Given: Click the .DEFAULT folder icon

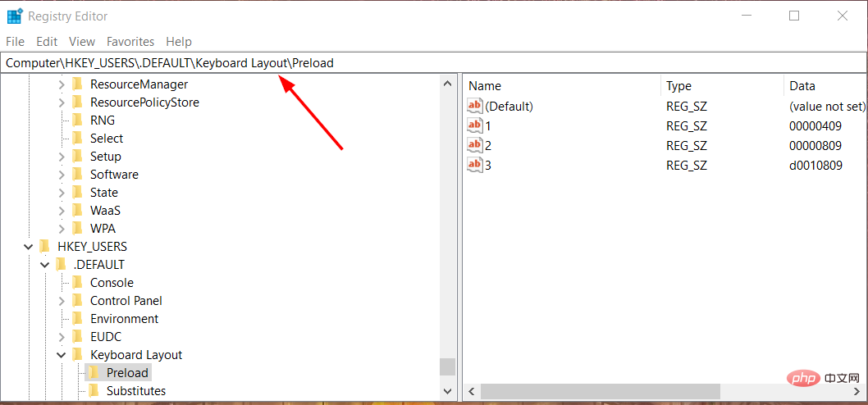Looking at the screenshot, I should [62, 265].
